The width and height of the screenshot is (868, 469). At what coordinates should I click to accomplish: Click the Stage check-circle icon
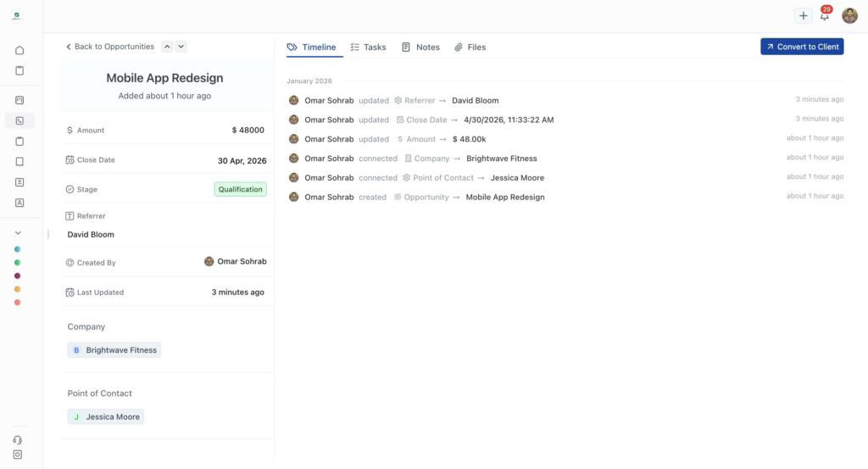click(x=70, y=190)
